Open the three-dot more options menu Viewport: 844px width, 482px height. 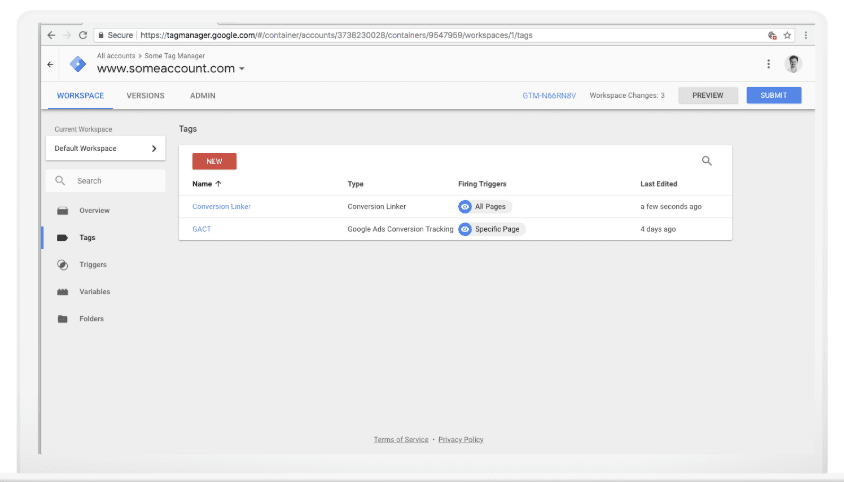pos(768,64)
